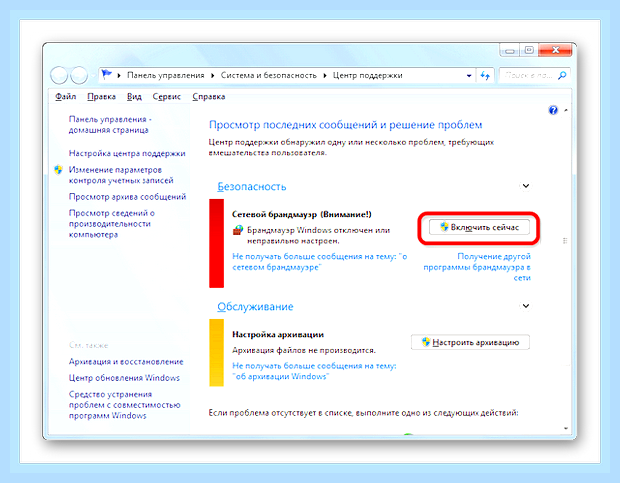Click the Безопасность section heading
Image resolution: width=620 pixels, height=483 pixels.
click(251, 187)
